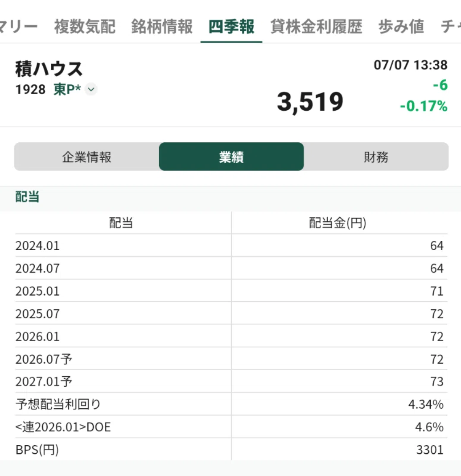Click the 4.34% yield value
The width and height of the screenshot is (461, 476).
(x=426, y=404)
